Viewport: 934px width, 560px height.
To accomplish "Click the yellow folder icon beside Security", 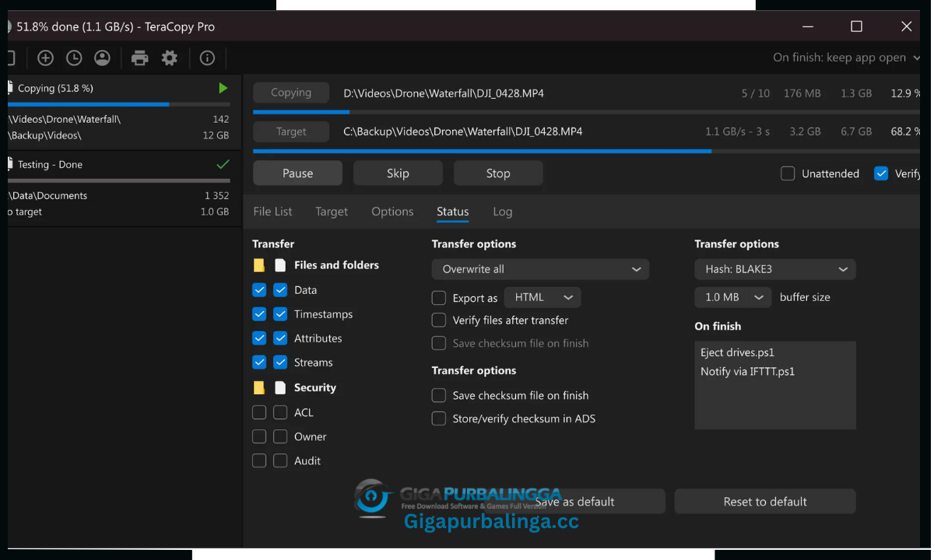I will [x=259, y=387].
